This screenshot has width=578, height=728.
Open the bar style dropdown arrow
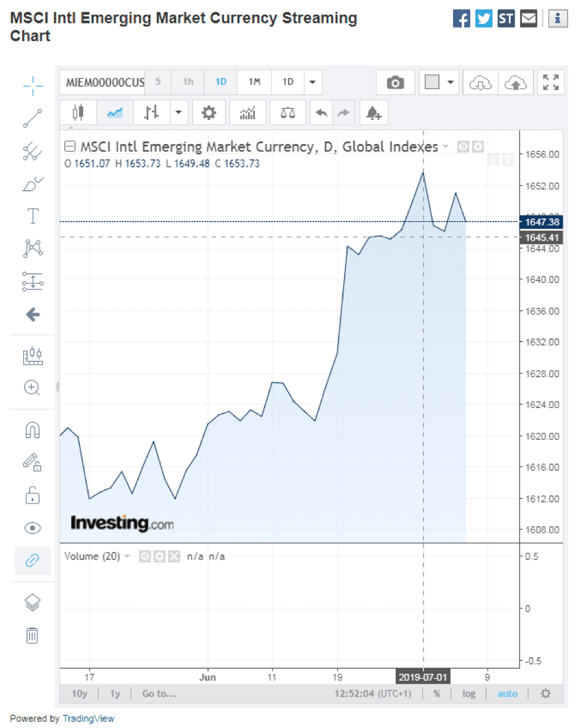[179, 113]
